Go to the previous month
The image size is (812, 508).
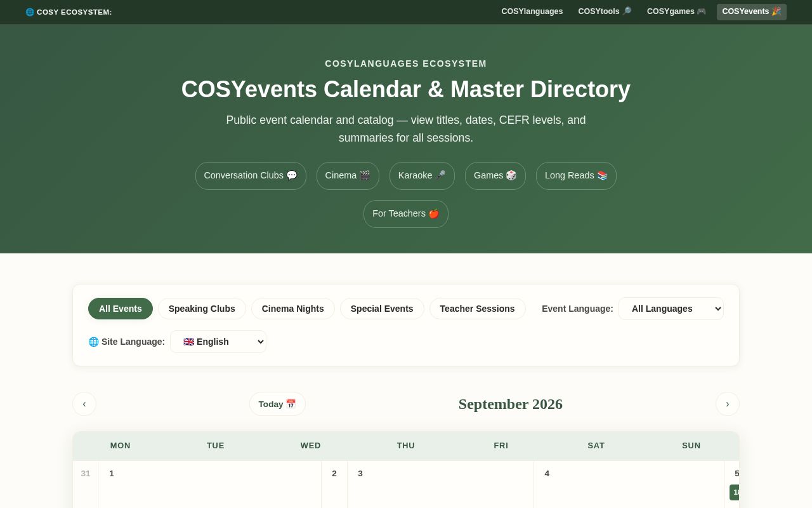[84, 404]
